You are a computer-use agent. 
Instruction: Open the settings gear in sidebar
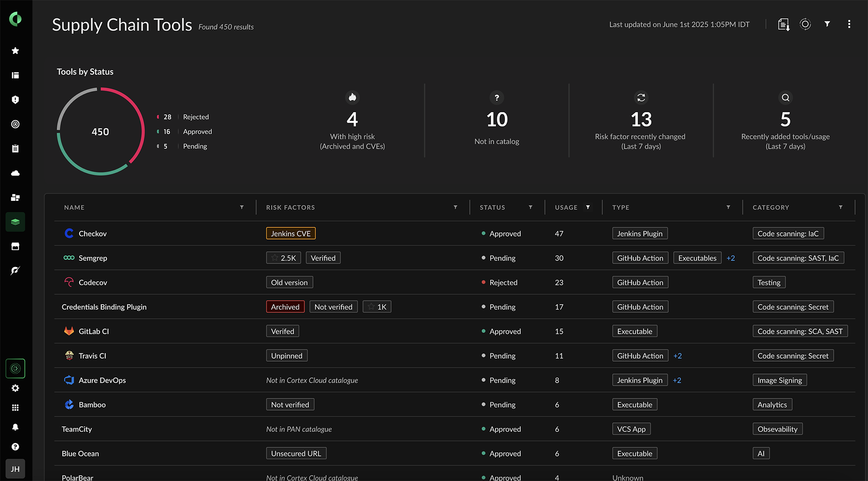(x=15, y=388)
